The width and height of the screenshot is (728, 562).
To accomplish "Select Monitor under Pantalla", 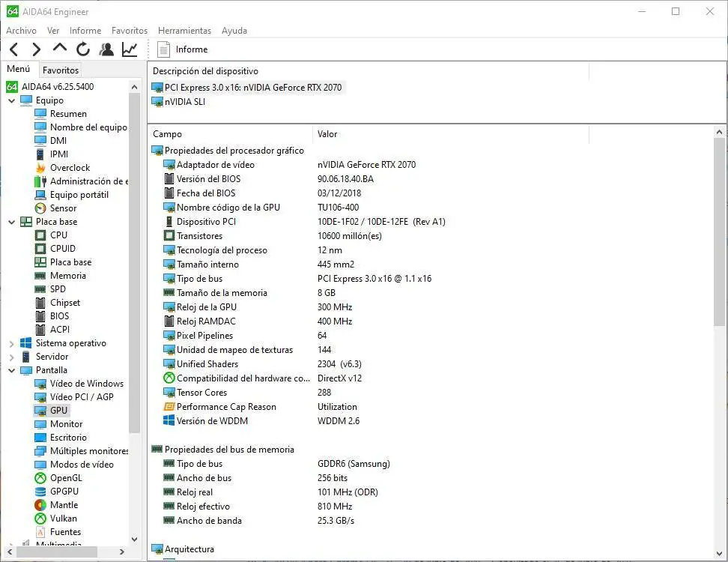I will (67, 424).
